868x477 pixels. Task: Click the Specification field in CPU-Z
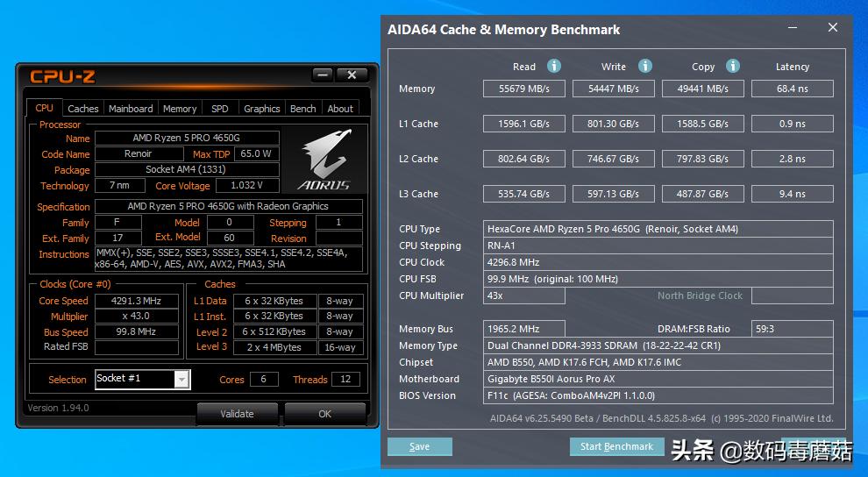pos(229,206)
